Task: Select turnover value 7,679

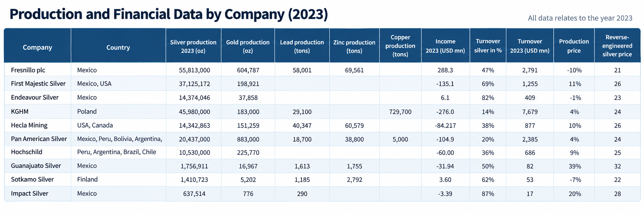Action: pos(530,112)
